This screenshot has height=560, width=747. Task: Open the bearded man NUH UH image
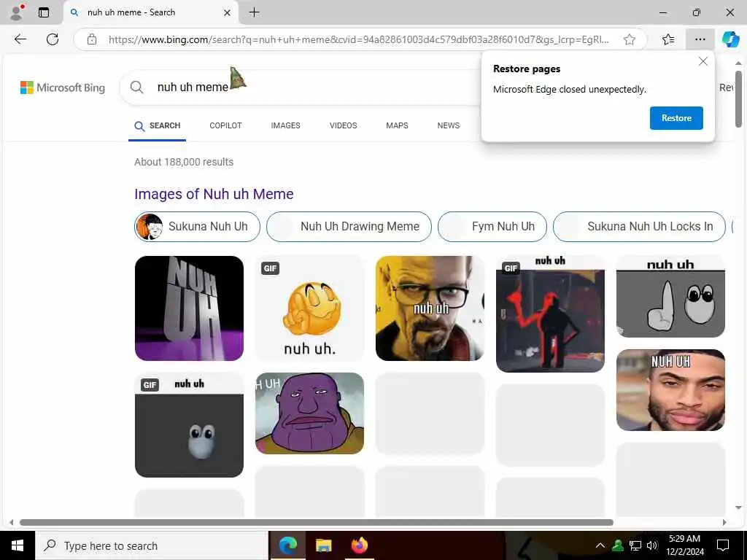point(671,390)
